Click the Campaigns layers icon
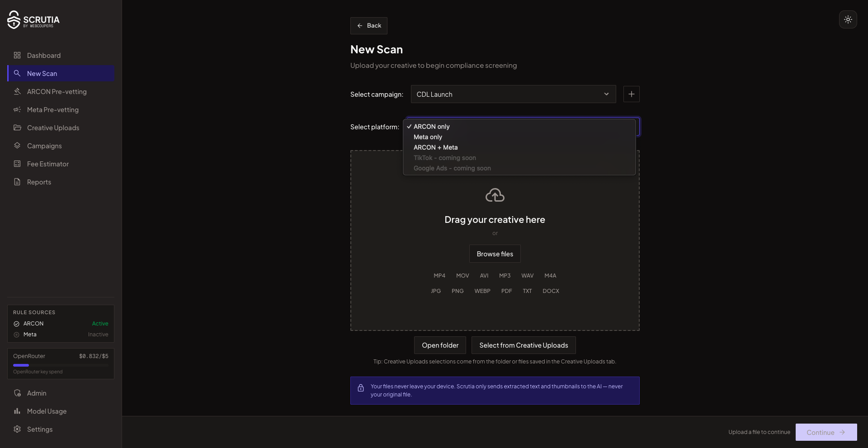 coord(17,146)
